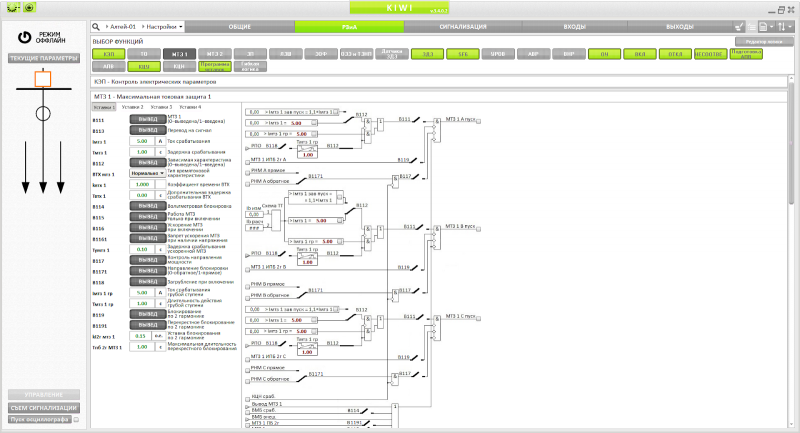Select the Уставки 1 tab
This screenshot has height=433, width=800.
tap(104, 107)
